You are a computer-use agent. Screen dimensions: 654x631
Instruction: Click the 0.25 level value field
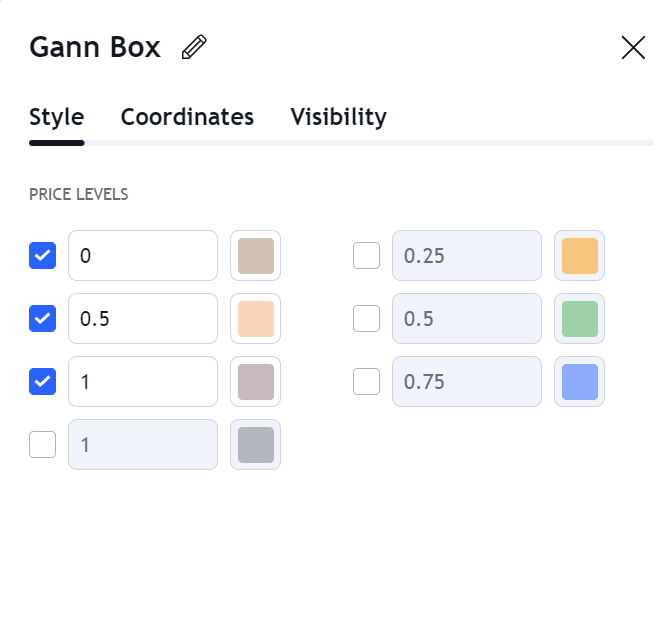pyautogui.click(x=467, y=255)
